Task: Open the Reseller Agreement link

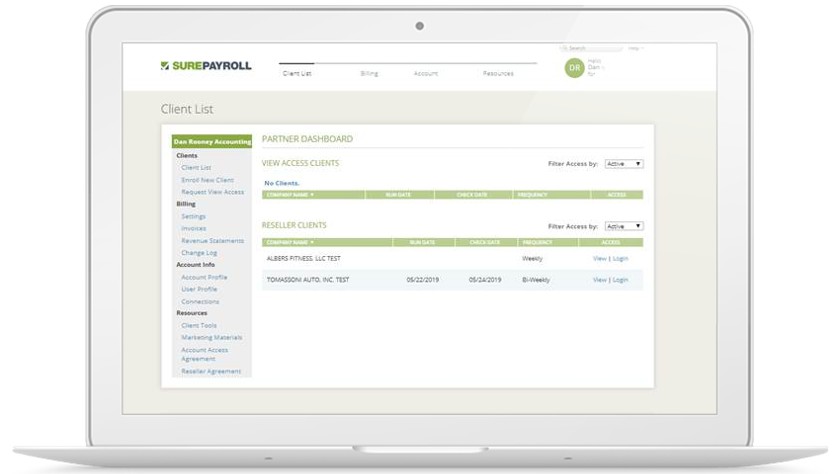Action: tap(211, 372)
